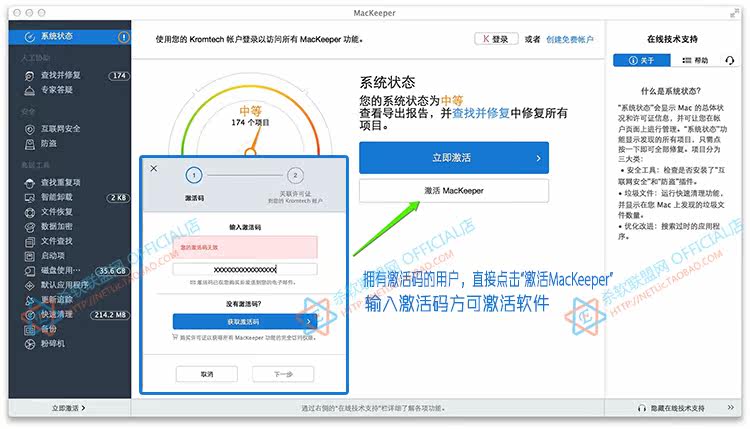Close the activation code dialog
The image size is (750, 429).
(154, 168)
